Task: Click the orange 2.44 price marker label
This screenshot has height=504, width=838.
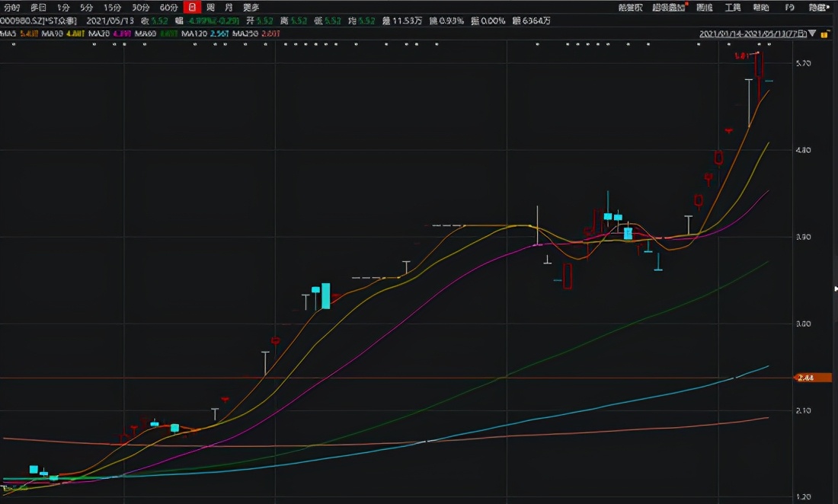Action: [x=814, y=378]
